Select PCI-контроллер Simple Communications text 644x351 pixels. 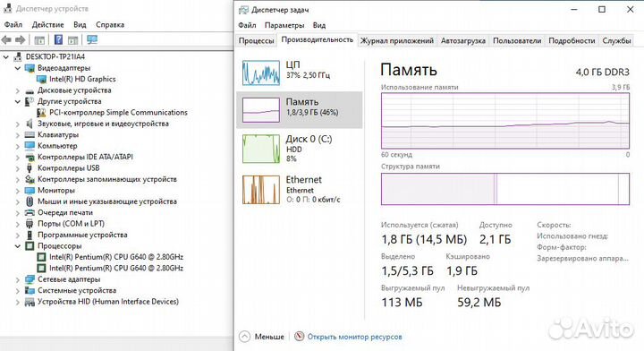click(x=118, y=112)
